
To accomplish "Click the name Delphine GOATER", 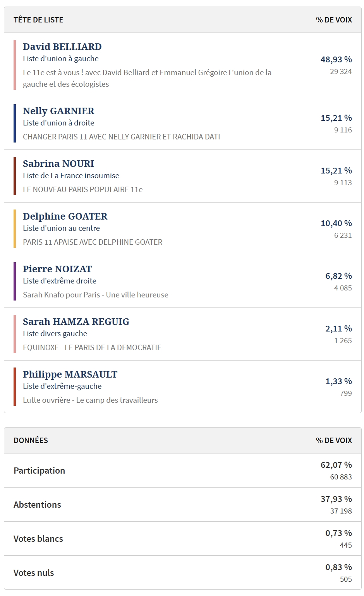I will click(65, 216).
